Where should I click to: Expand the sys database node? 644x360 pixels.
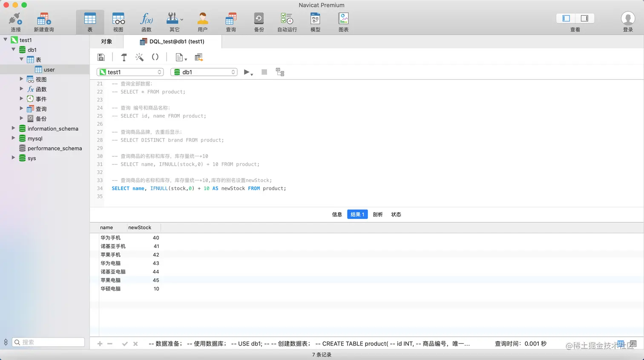pyautogui.click(x=14, y=157)
